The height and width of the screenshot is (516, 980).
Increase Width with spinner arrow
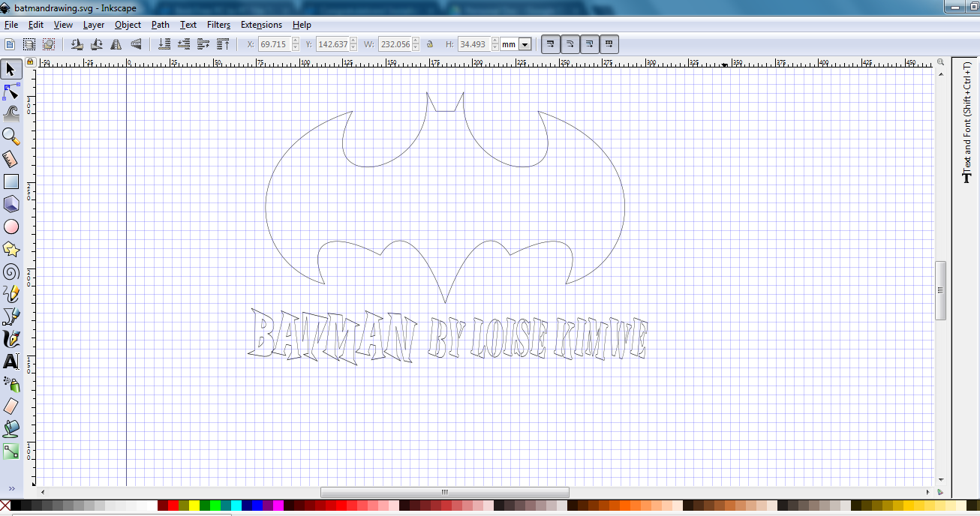pos(416,41)
